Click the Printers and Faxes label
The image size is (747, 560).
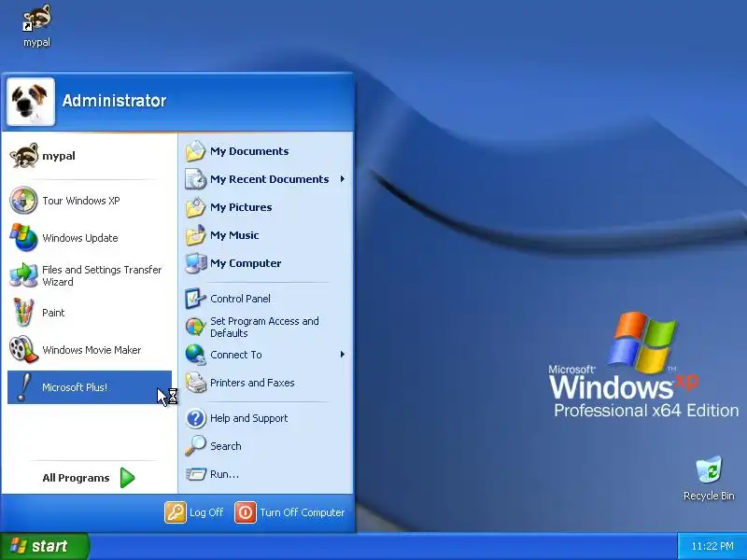pyautogui.click(x=252, y=383)
